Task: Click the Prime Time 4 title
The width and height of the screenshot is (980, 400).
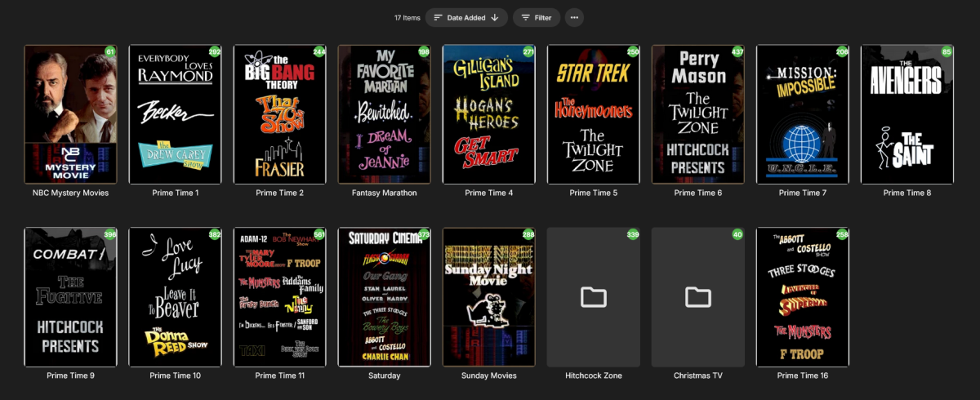Action: 488,193
